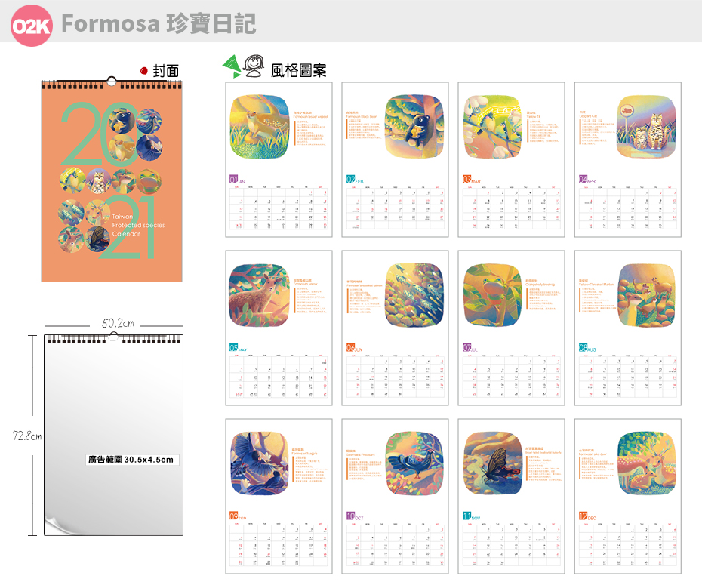View the May Formosan serow page
This screenshot has height=588, width=702.
click(x=279, y=328)
